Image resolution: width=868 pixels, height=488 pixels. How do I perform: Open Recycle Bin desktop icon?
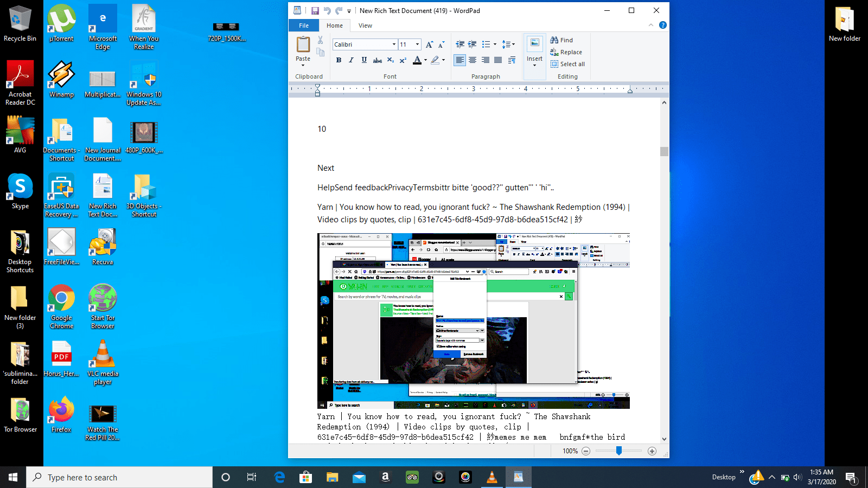(20, 24)
